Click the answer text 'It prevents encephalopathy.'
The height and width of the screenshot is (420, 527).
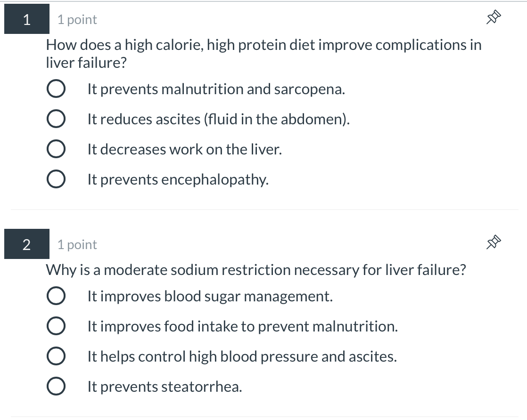(178, 179)
